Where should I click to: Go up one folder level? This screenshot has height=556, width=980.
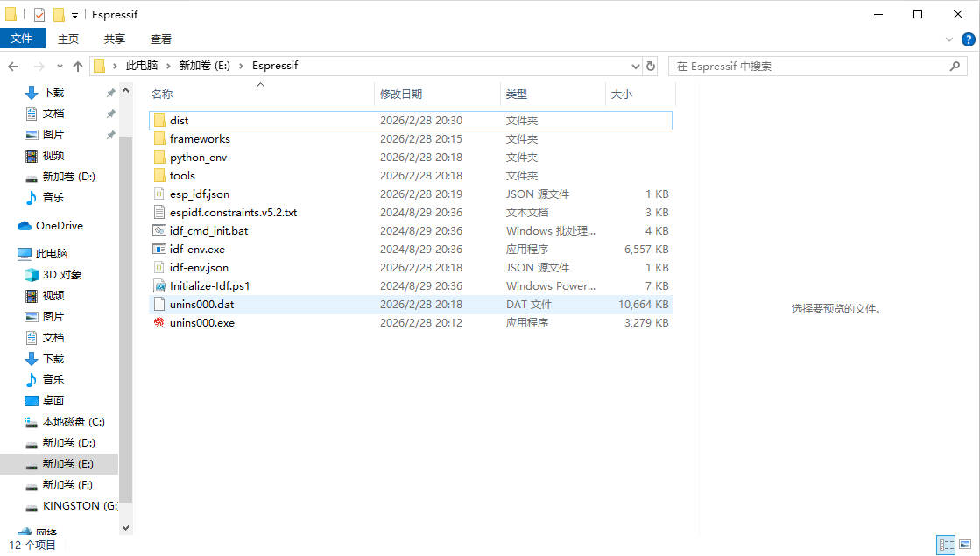point(77,67)
